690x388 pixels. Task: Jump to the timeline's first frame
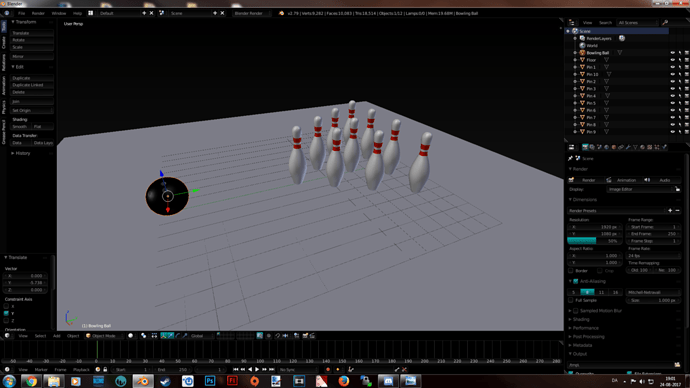[235, 370]
